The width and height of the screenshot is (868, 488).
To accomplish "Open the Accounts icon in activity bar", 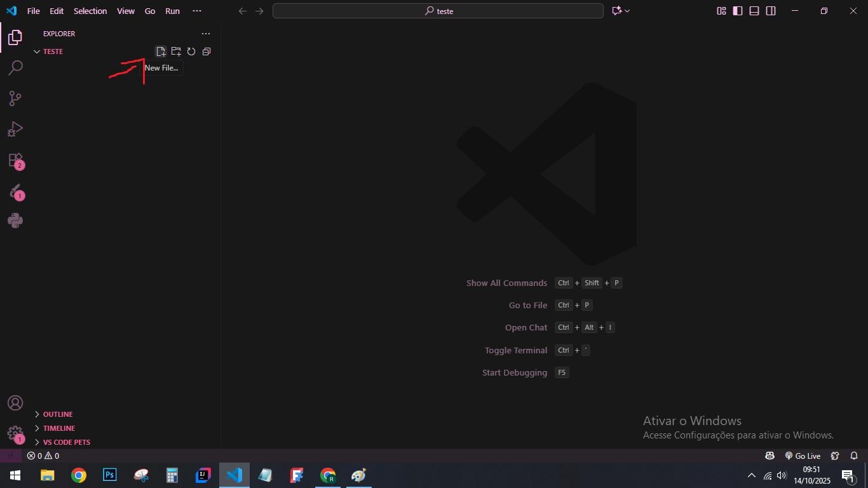I will (x=15, y=403).
